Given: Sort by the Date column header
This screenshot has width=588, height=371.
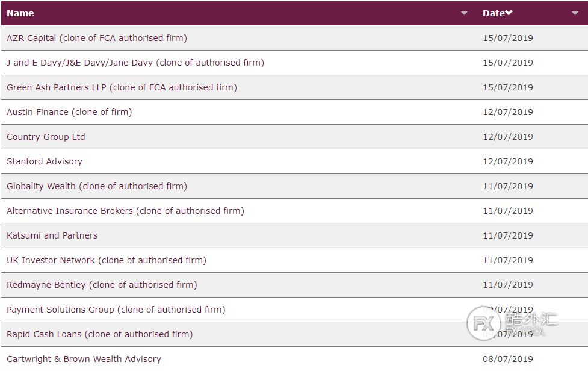Looking at the screenshot, I should 494,13.
